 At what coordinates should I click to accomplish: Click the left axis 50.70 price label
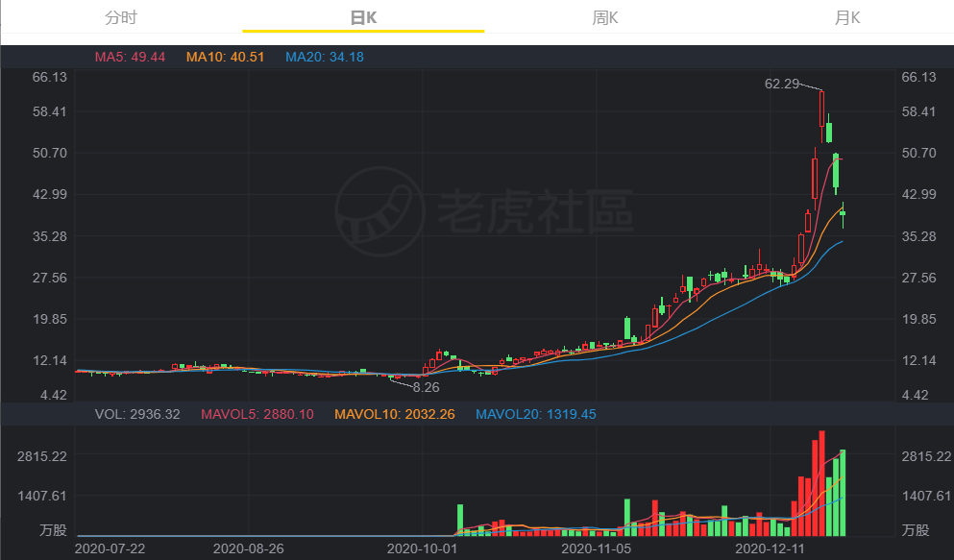click(x=50, y=154)
